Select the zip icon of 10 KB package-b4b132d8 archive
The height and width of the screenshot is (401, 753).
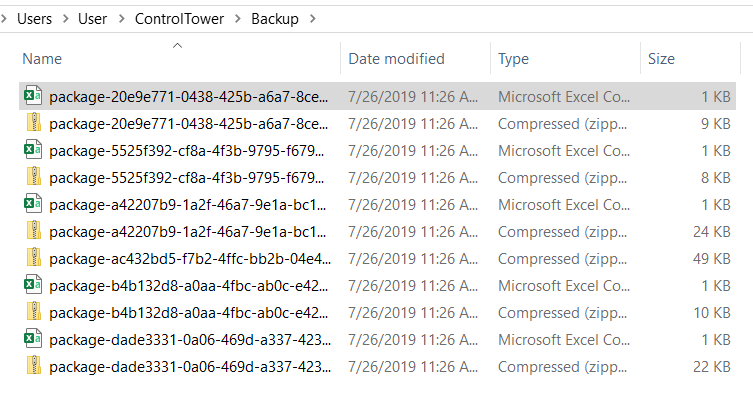tap(33, 312)
